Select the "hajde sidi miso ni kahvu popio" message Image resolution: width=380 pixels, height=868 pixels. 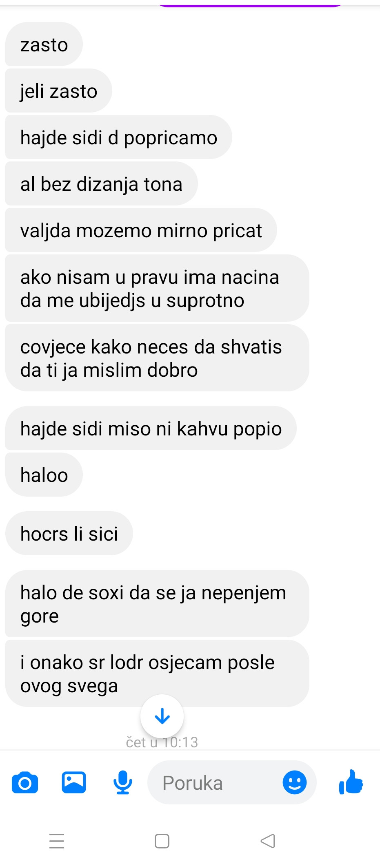151,428
